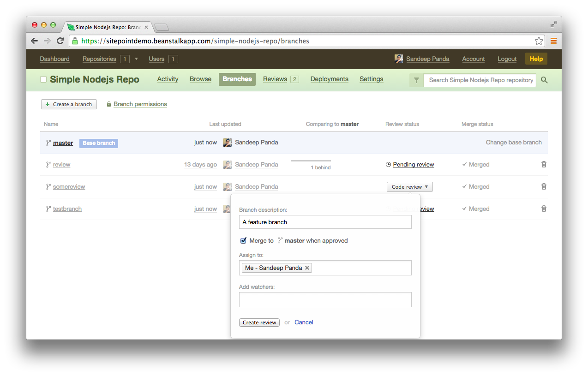Expand the Code review dropdown

[409, 187]
